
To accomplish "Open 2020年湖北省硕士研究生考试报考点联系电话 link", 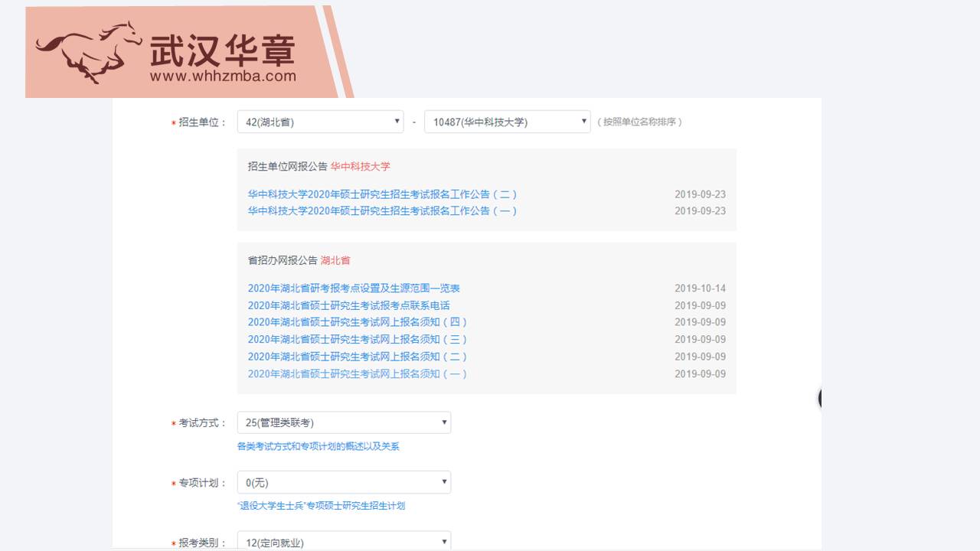I will click(348, 305).
